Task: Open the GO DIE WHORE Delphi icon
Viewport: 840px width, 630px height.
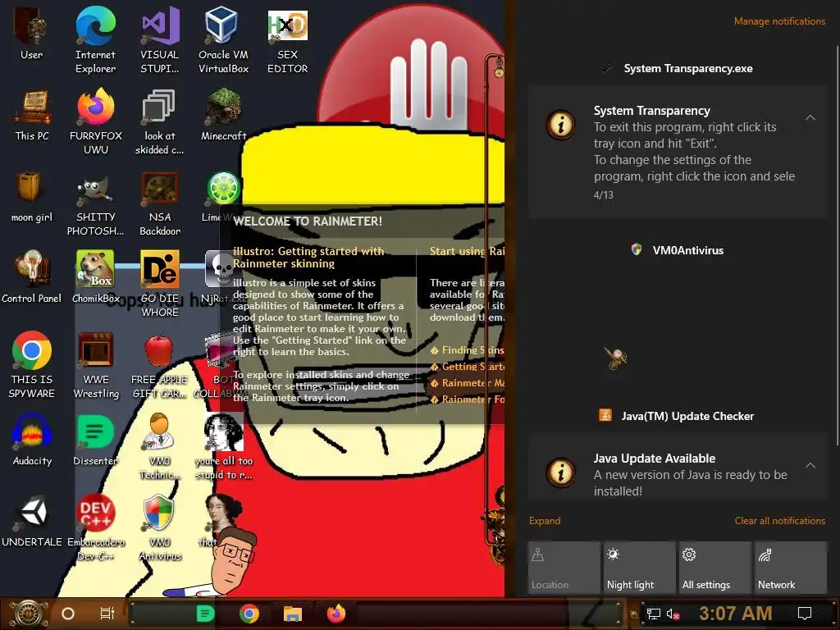Action: point(160,284)
